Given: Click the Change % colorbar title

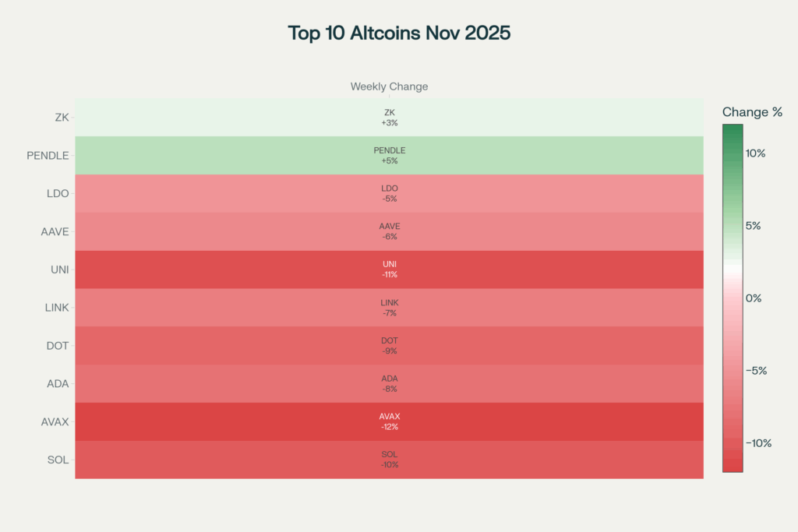Looking at the screenshot, I should pyautogui.click(x=752, y=112).
